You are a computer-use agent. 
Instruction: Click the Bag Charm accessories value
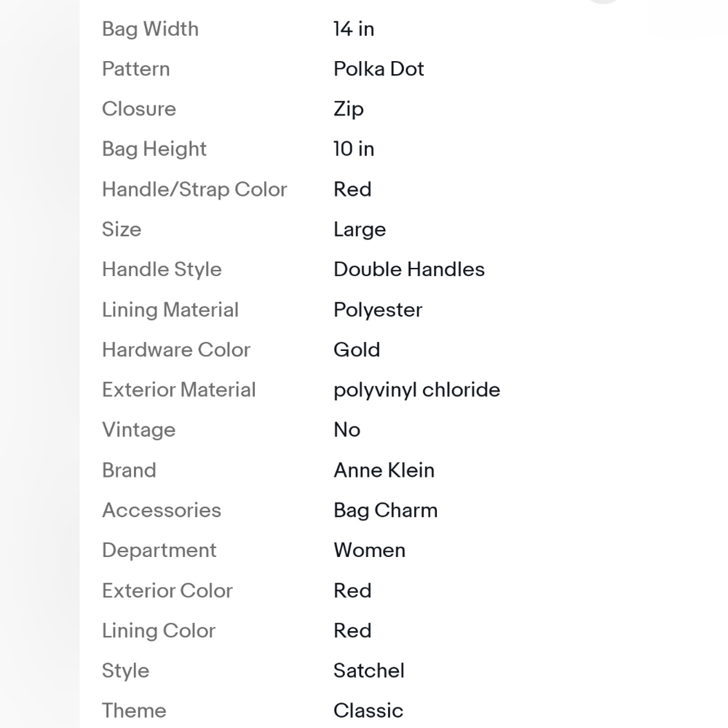tap(385, 510)
